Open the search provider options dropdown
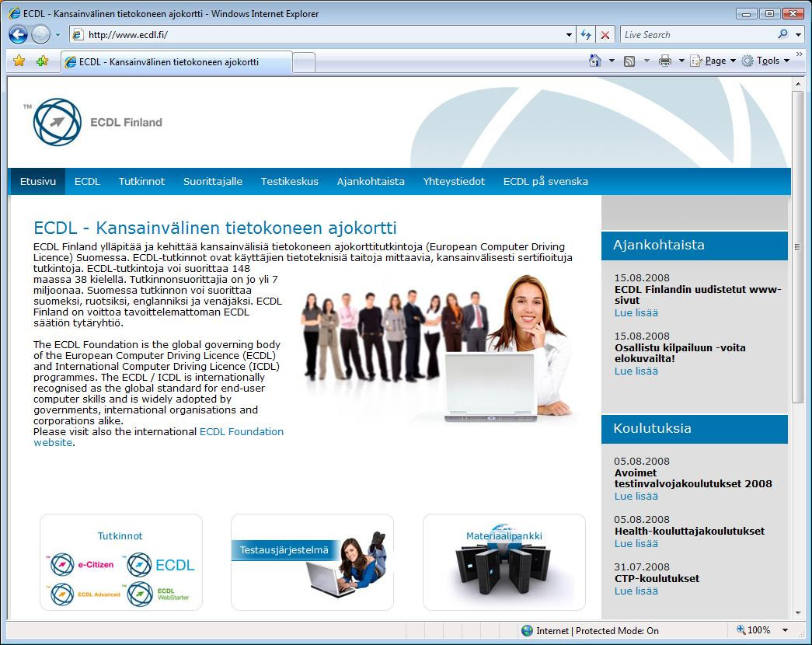The height and width of the screenshot is (645, 812). 798,35
